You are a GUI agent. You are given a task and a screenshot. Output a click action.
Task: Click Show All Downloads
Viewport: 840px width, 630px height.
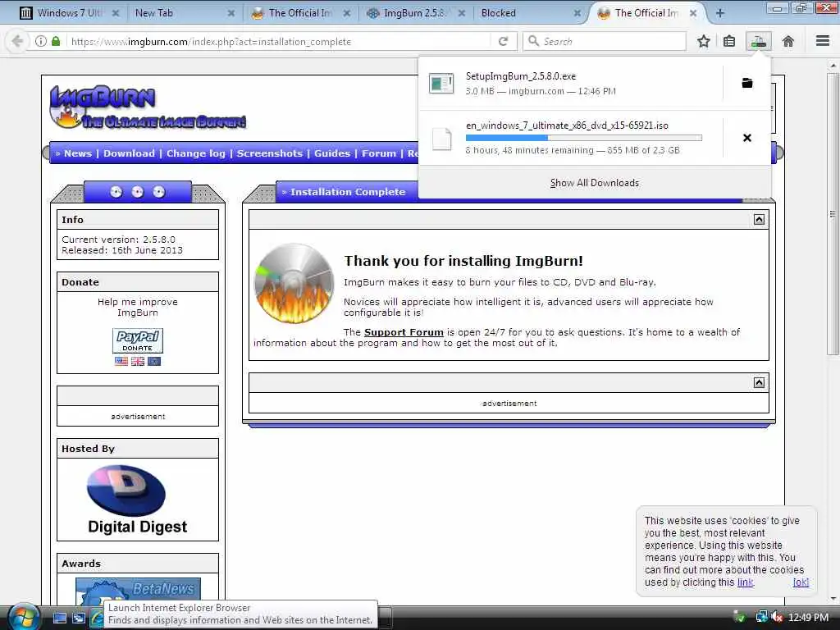click(594, 183)
